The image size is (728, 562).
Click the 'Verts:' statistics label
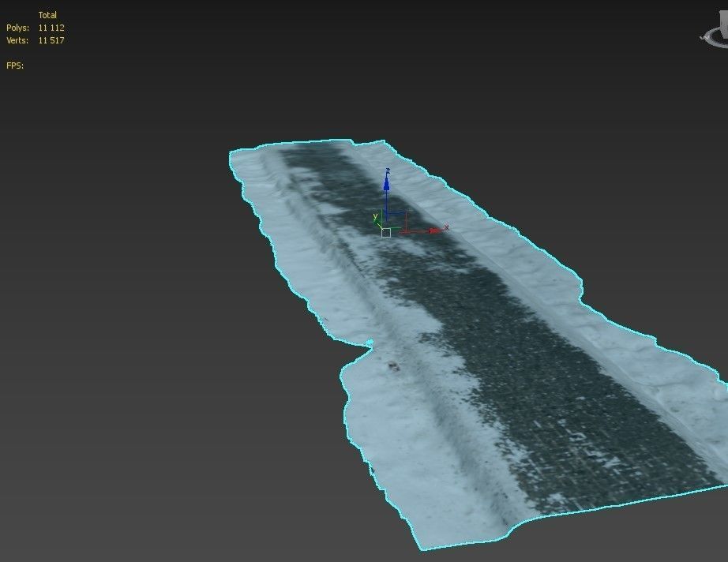tap(17, 40)
